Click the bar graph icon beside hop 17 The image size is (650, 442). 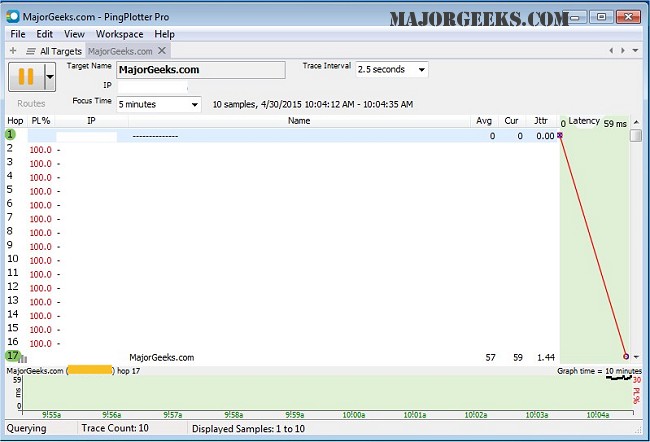click(x=24, y=359)
